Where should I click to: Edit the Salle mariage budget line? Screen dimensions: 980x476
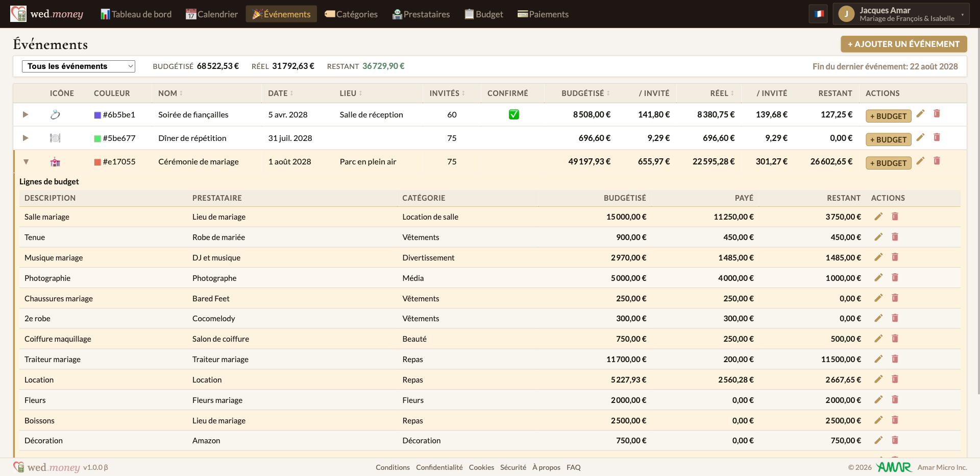(x=878, y=217)
